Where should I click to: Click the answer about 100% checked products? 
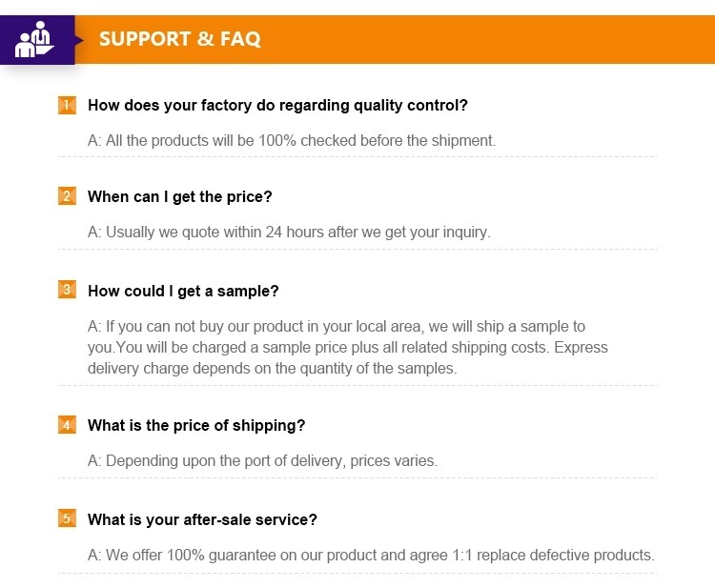pos(292,140)
